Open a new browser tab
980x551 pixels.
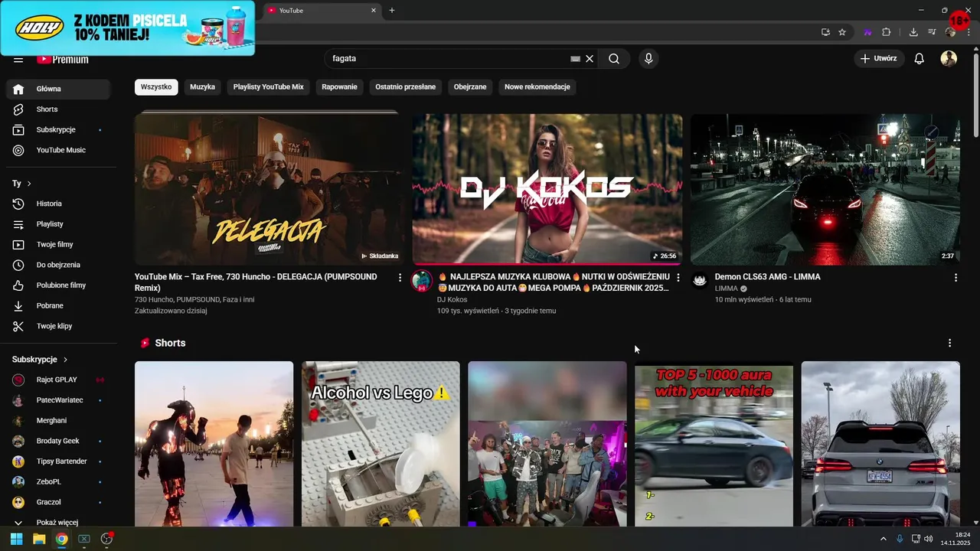(x=392, y=10)
